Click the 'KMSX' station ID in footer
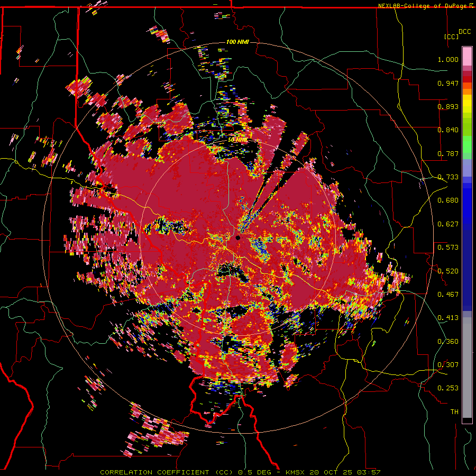 (x=296, y=472)
